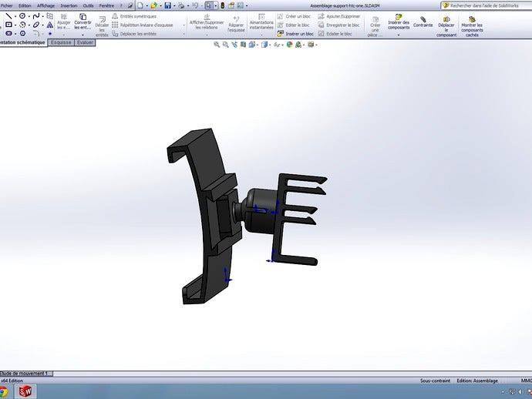Select the Ellipse sketch tool
The width and height of the screenshot is (532, 399).
click(36, 25)
